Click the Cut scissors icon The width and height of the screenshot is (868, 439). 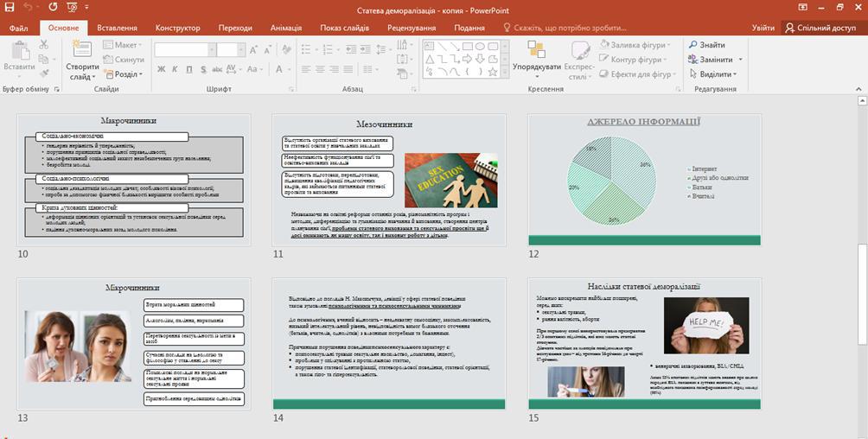tap(44, 45)
